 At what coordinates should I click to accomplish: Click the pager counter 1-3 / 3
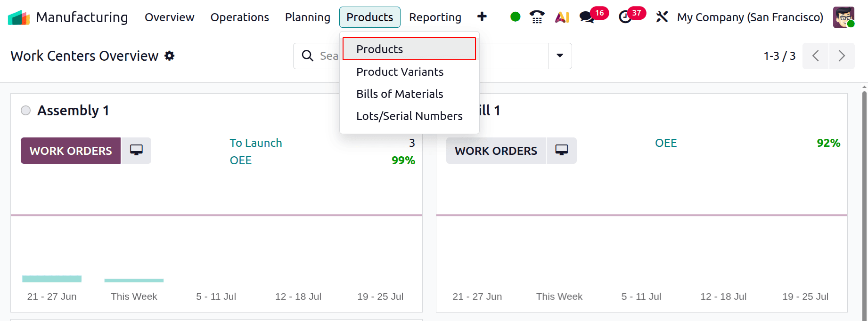point(779,56)
